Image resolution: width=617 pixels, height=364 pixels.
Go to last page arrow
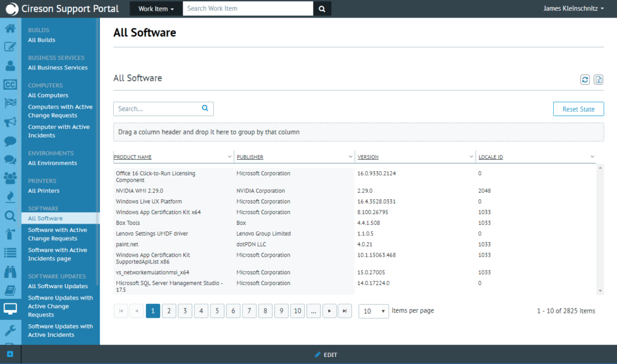345,311
